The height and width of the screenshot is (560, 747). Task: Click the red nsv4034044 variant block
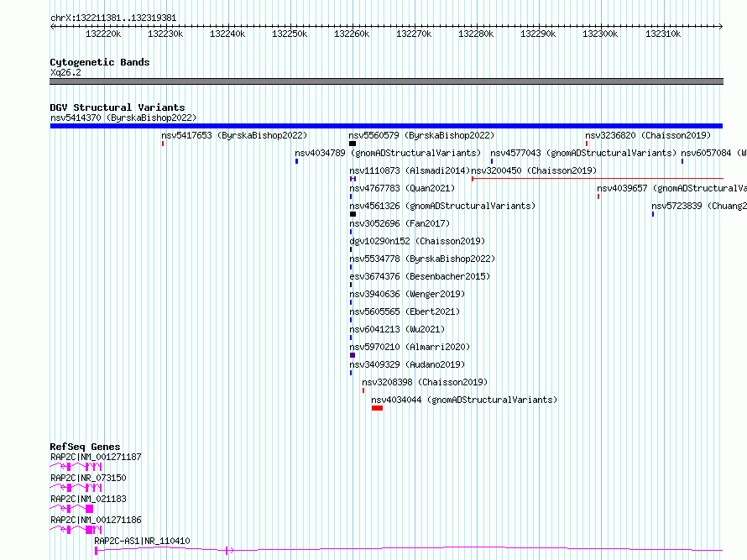click(x=378, y=408)
